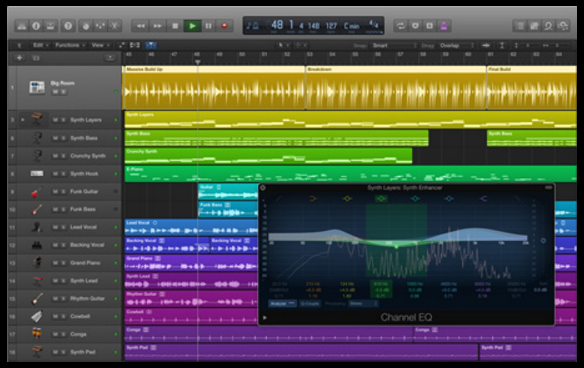Click the C min key signature display
Viewport: 584px width, 368px height.
352,26
